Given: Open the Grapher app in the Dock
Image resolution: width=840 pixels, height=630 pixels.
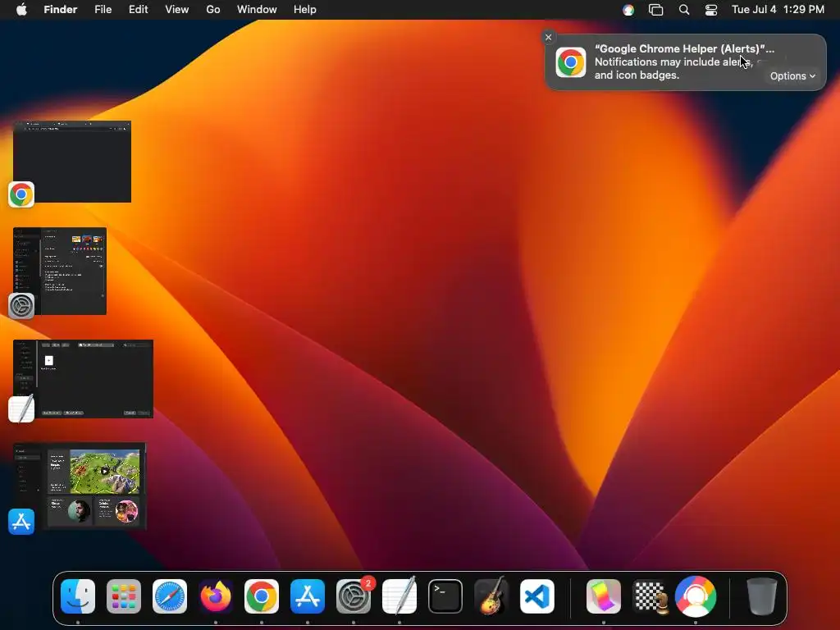Looking at the screenshot, I should (x=604, y=596).
